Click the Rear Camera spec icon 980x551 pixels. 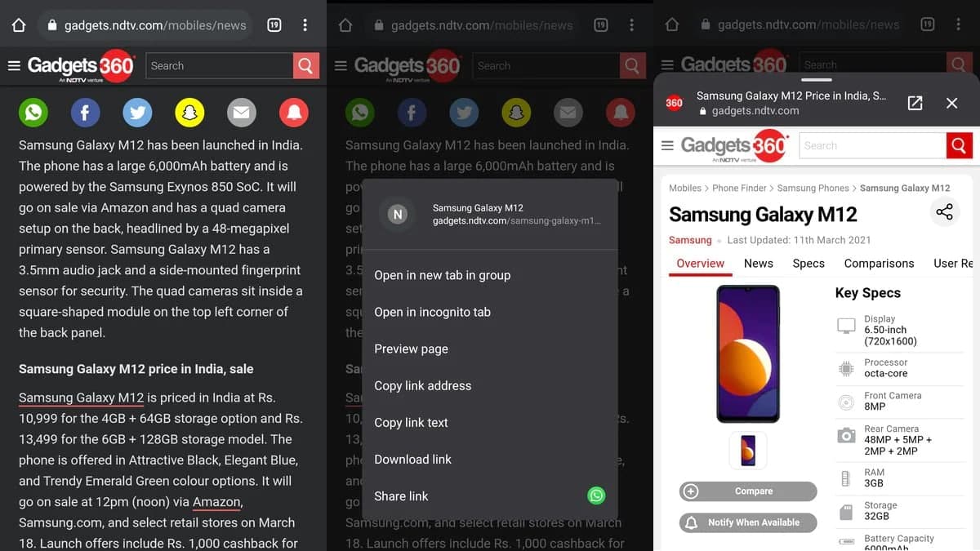[x=846, y=435]
